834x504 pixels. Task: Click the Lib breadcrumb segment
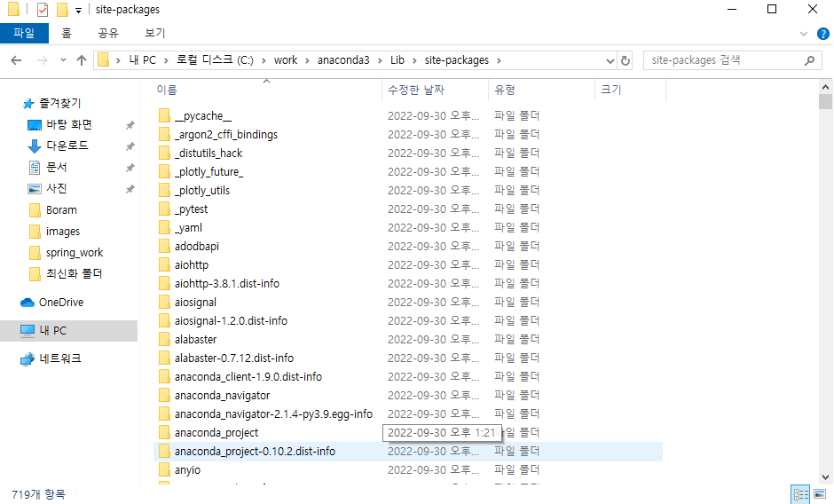tap(397, 60)
